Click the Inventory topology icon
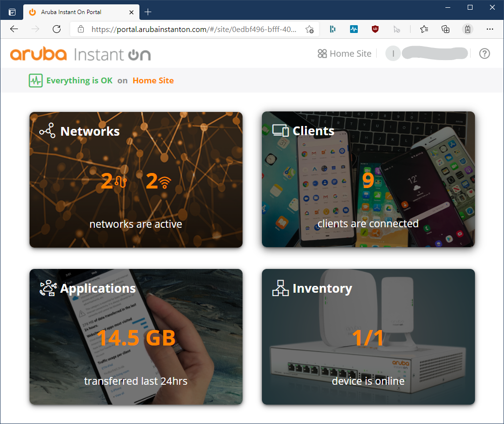This screenshot has height=424, width=504. click(280, 288)
